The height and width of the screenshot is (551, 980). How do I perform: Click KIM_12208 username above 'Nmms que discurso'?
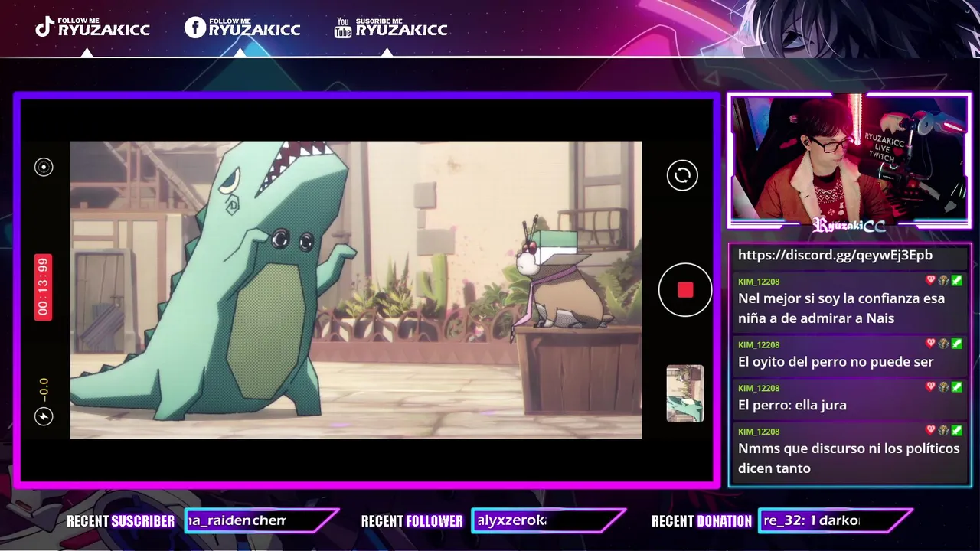click(x=759, y=432)
